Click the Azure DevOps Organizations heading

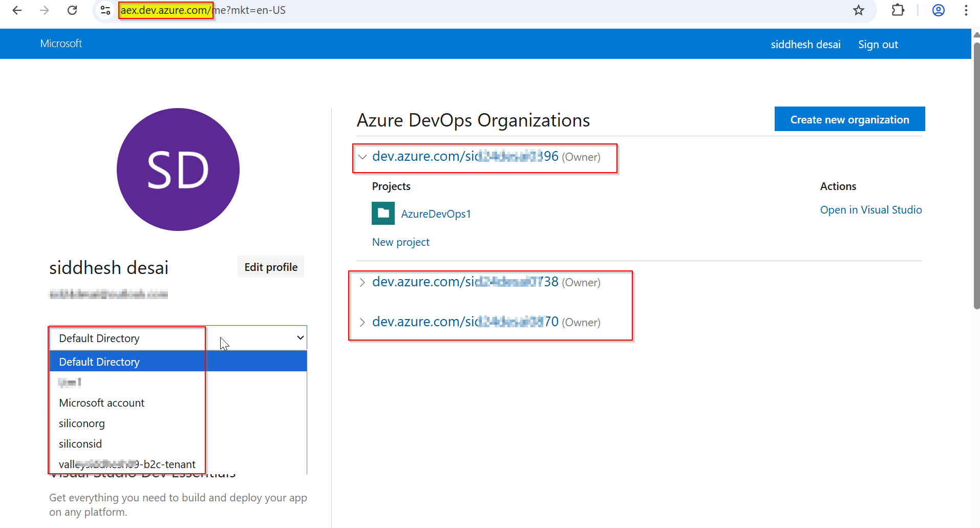473,120
